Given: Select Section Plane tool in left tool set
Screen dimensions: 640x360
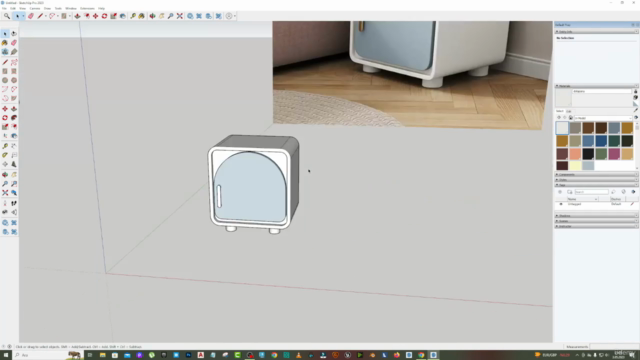Looking at the screenshot, I should coord(14,212).
